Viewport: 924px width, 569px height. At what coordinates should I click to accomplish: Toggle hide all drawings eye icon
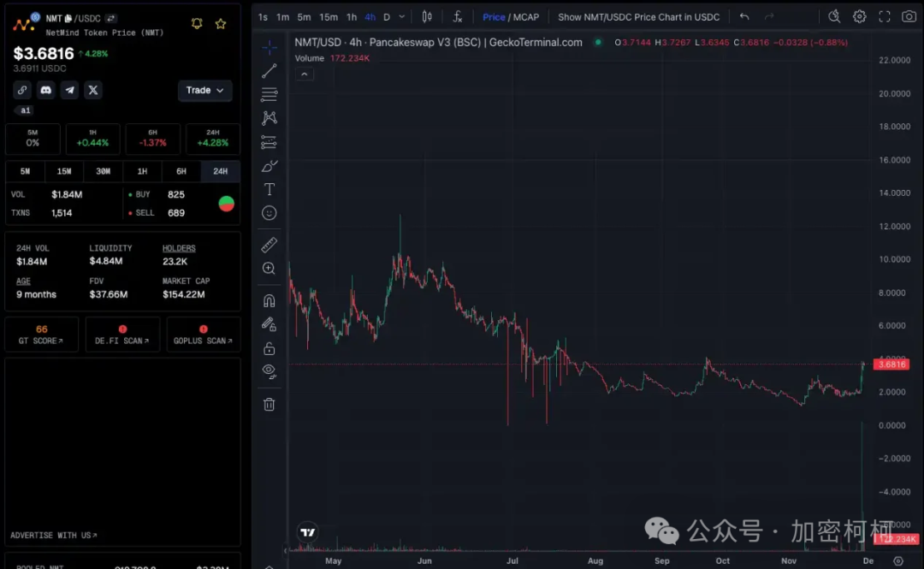coord(269,371)
